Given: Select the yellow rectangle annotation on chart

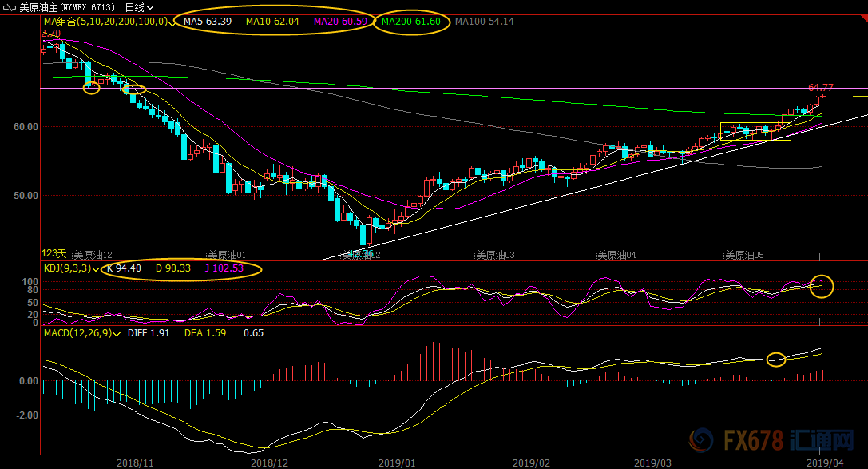Looking at the screenshot, I should (755, 131).
